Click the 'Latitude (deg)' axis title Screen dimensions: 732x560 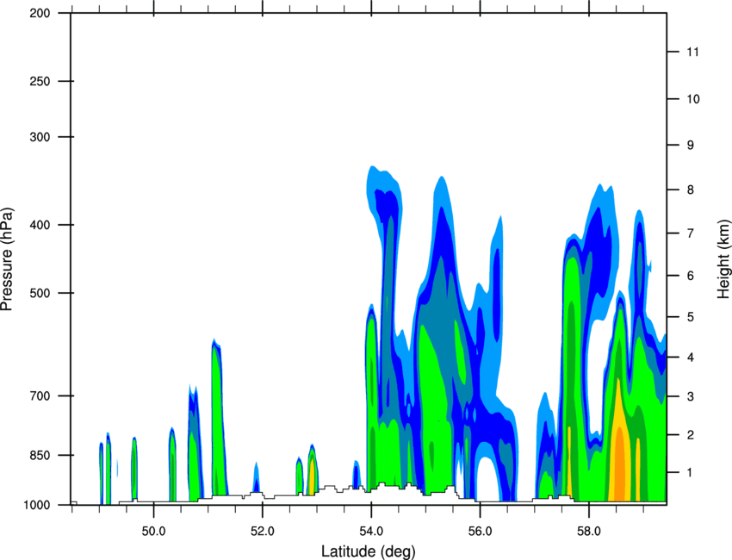pyautogui.click(x=369, y=551)
